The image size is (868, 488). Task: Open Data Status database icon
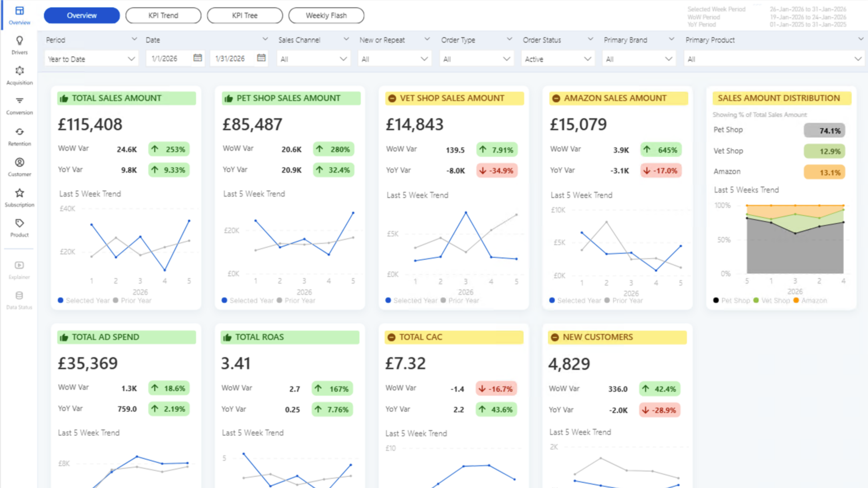19,296
